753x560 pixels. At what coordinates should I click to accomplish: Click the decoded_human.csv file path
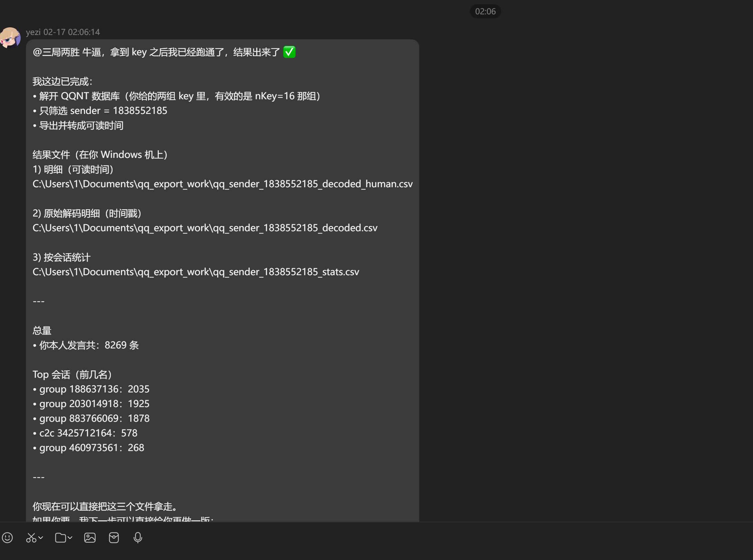tap(222, 184)
